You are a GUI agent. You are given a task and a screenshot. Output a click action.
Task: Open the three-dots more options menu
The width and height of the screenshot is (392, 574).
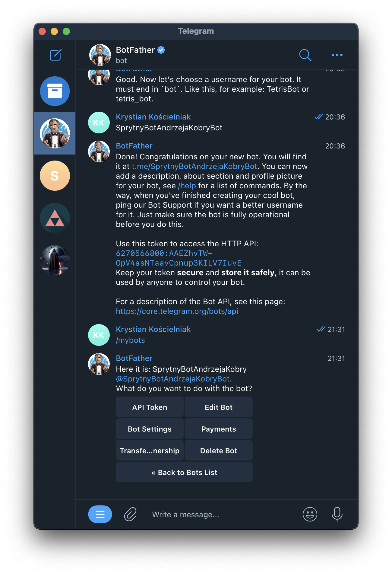click(x=337, y=55)
